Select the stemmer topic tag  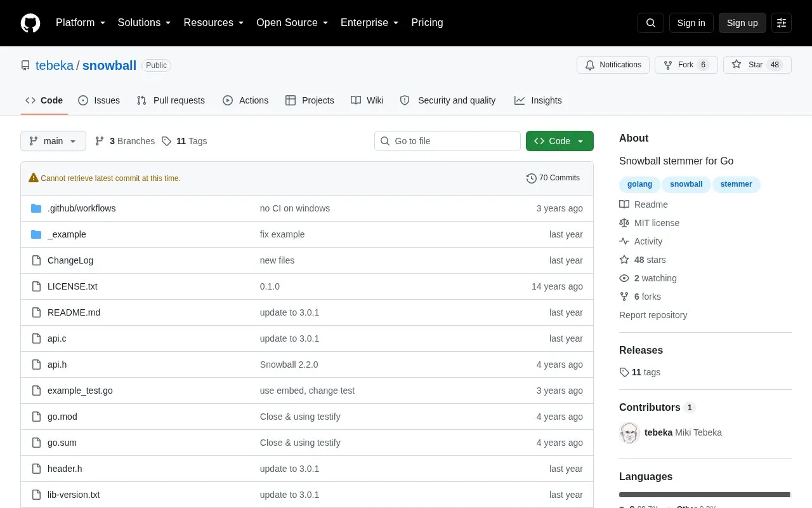click(736, 184)
